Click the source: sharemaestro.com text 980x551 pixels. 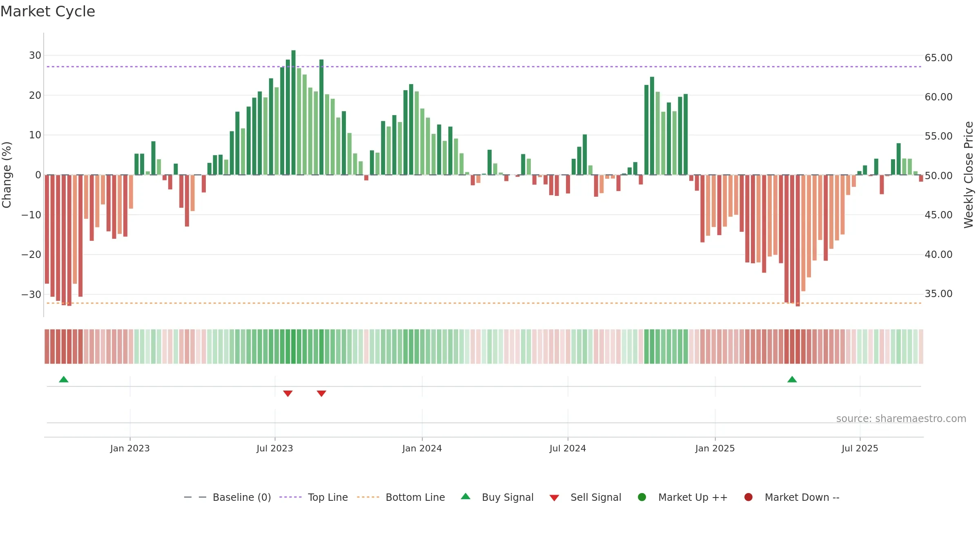coord(901,418)
